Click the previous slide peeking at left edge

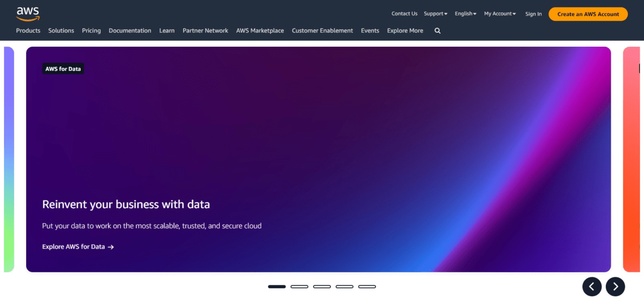(9, 160)
